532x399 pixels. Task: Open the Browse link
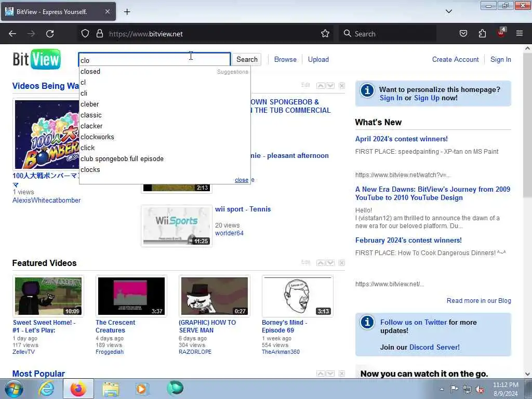coord(285,59)
